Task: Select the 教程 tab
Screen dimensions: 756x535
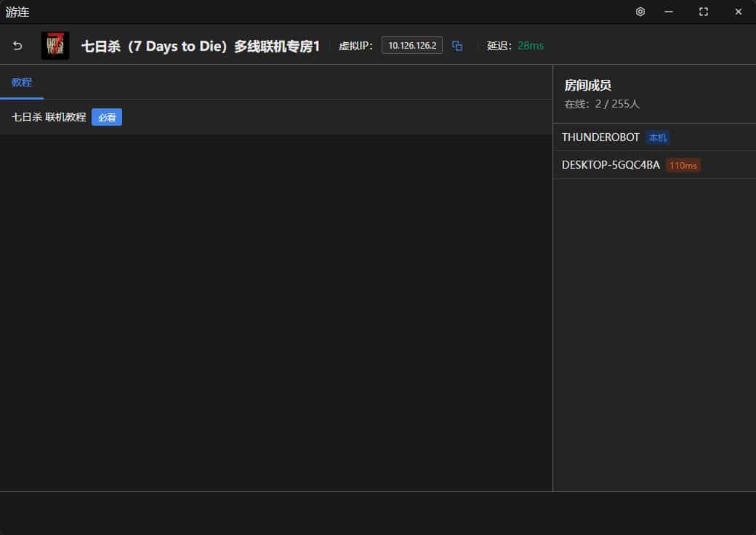Action: click(x=22, y=82)
